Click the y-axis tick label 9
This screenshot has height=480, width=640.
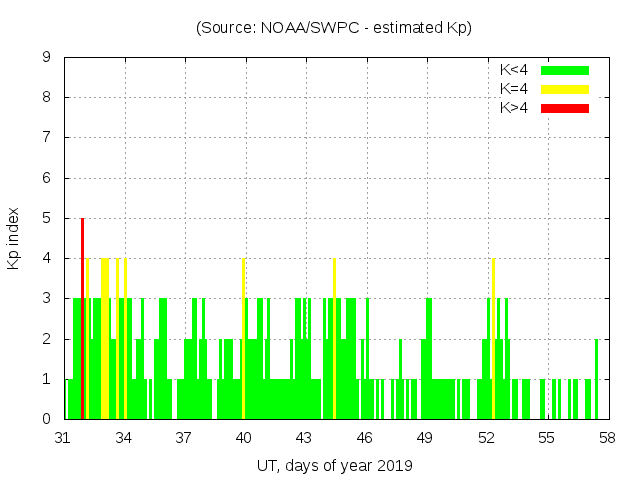click(47, 58)
